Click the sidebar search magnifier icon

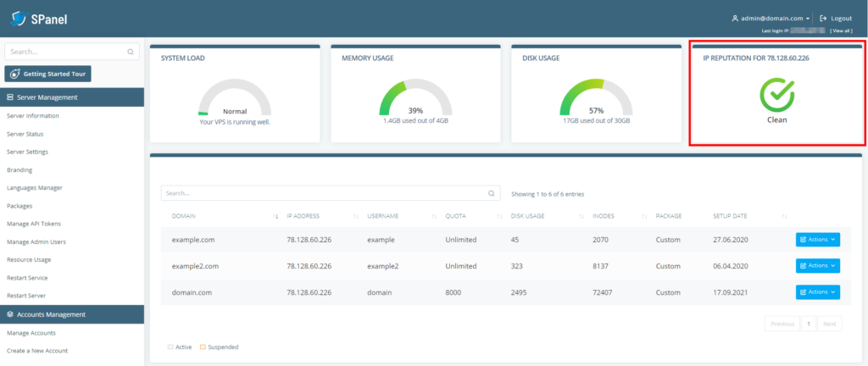pos(131,52)
